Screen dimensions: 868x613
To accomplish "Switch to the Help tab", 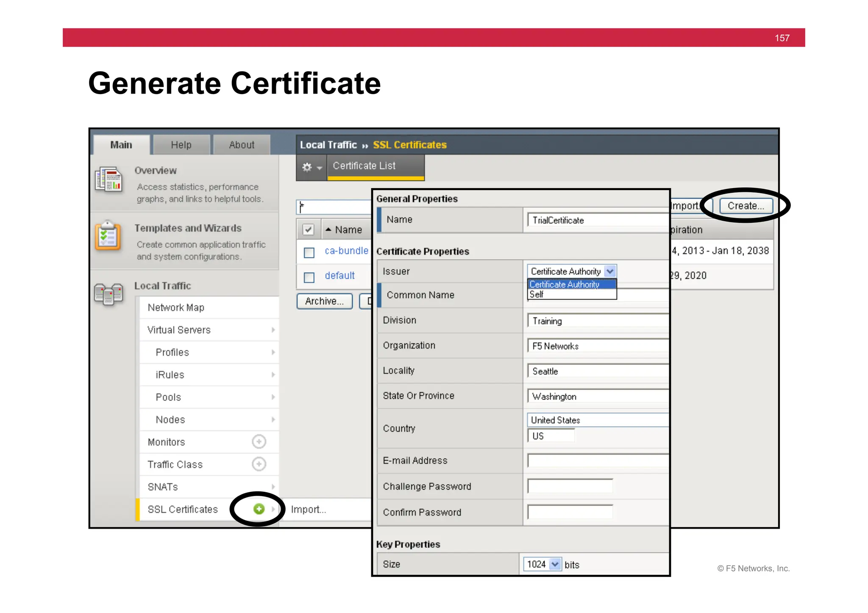I will 181,145.
